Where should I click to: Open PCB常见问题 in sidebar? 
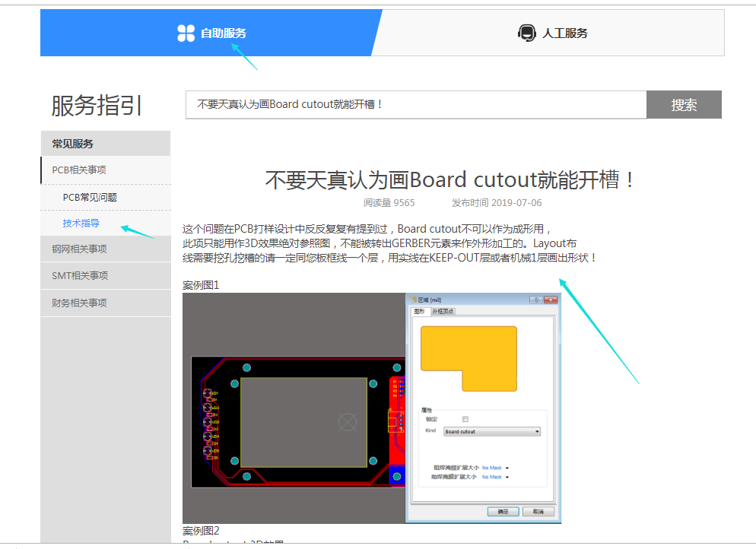point(90,197)
